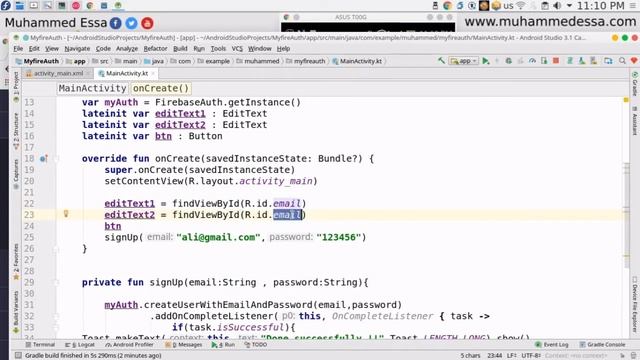
Task: Click MainActivity.kt in the navigation breadcrumb
Action: pyautogui.click(x=357, y=61)
